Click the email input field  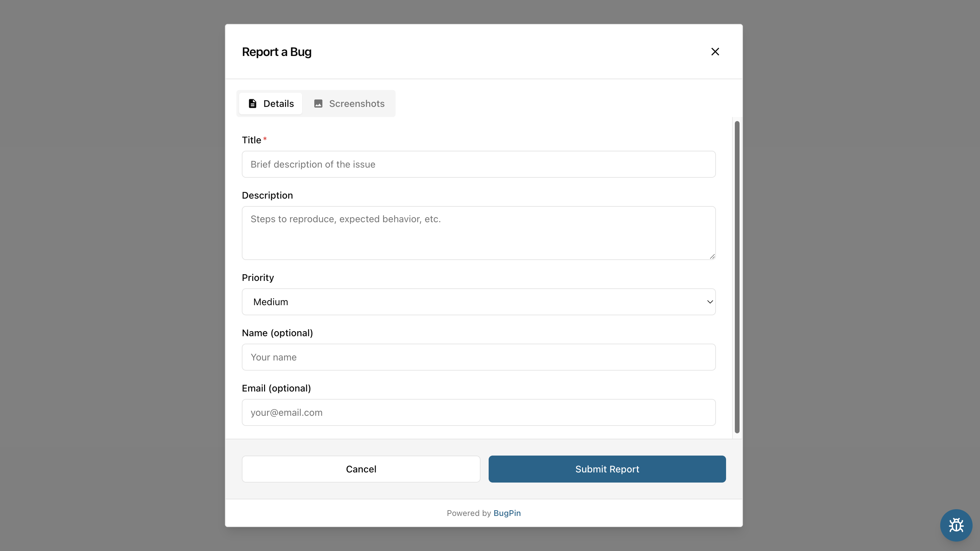click(479, 412)
